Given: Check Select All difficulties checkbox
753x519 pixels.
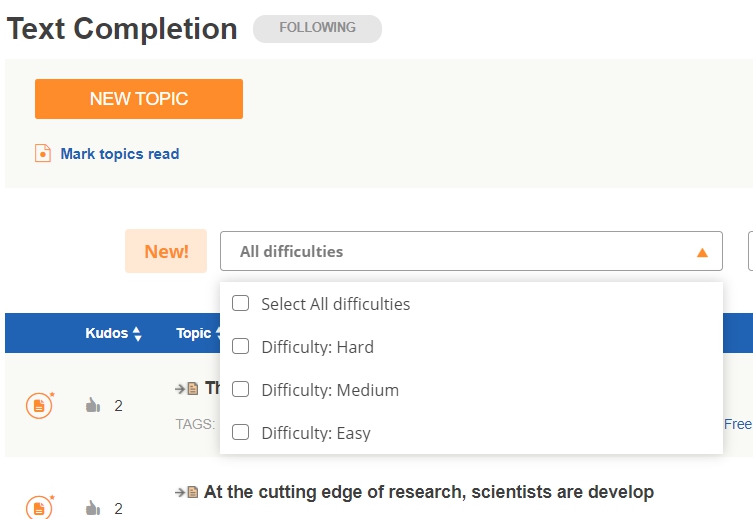Looking at the screenshot, I should (x=240, y=303).
